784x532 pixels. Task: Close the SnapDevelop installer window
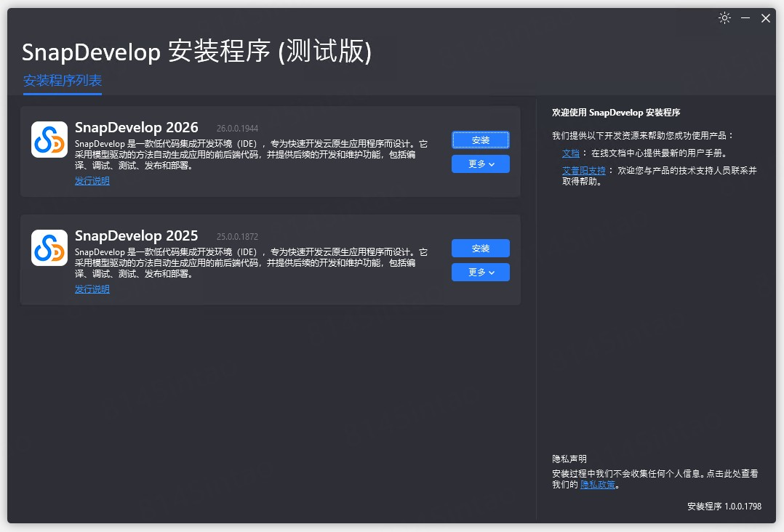point(766,18)
